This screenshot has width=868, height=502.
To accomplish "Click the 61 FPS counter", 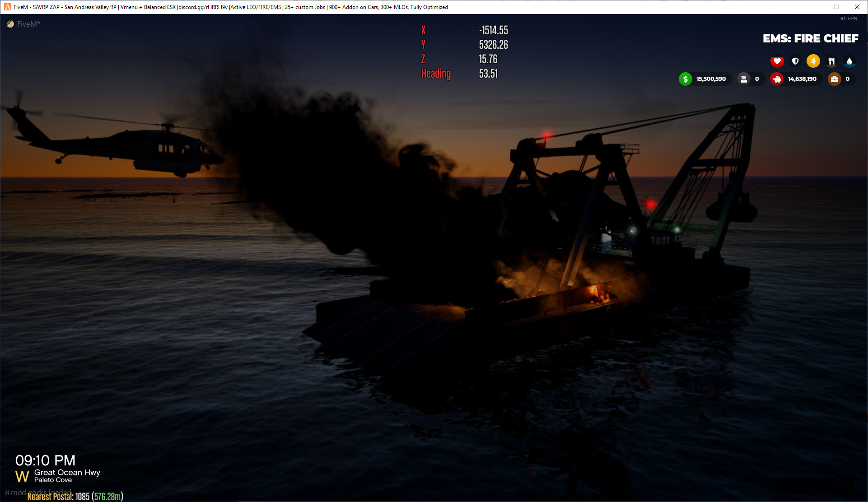I will tap(848, 19).
